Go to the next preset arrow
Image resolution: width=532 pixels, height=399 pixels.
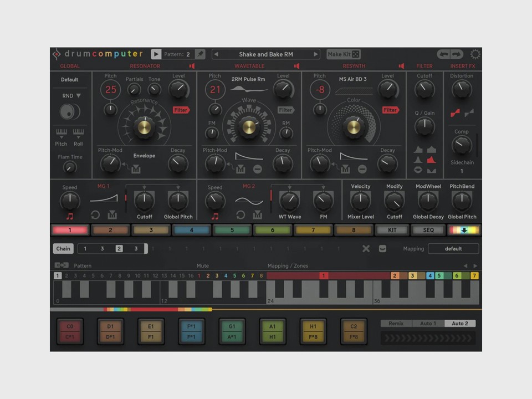pyautogui.click(x=315, y=54)
